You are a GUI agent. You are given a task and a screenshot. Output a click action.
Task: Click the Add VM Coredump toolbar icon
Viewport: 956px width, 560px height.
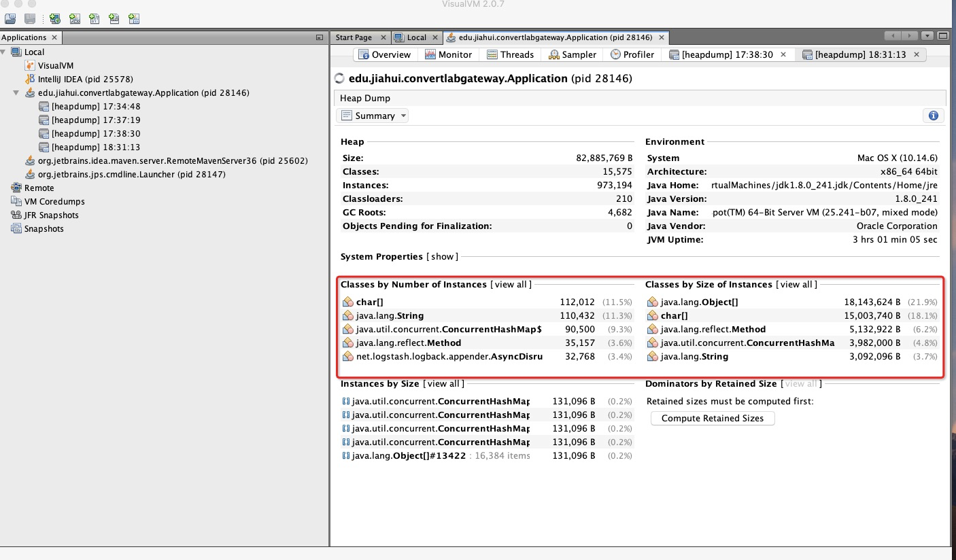pos(95,18)
